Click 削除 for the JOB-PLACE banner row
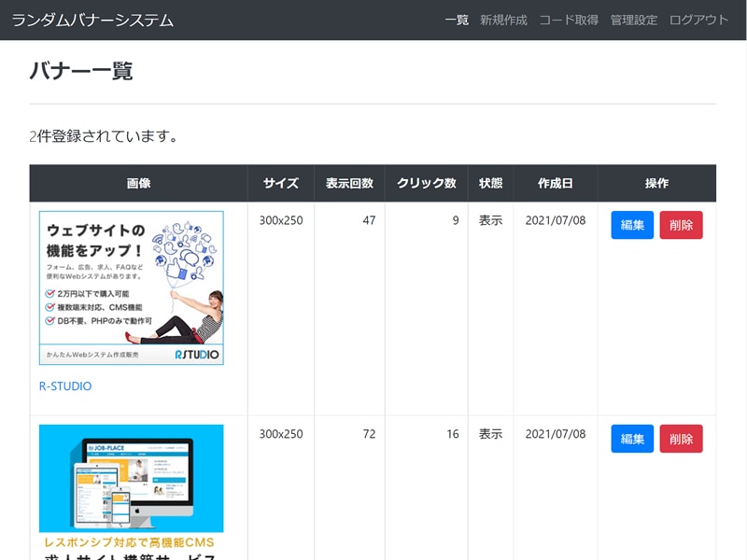The image size is (747, 560). point(681,439)
